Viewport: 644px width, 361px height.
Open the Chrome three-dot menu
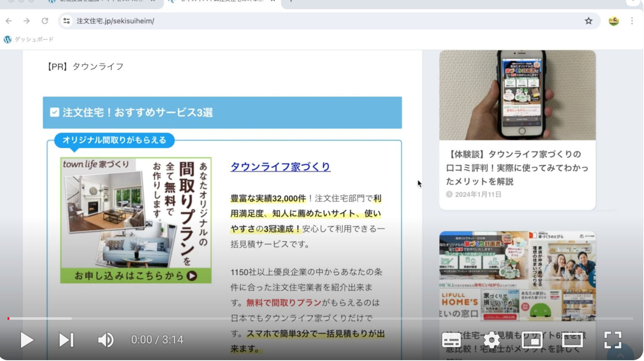632,21
